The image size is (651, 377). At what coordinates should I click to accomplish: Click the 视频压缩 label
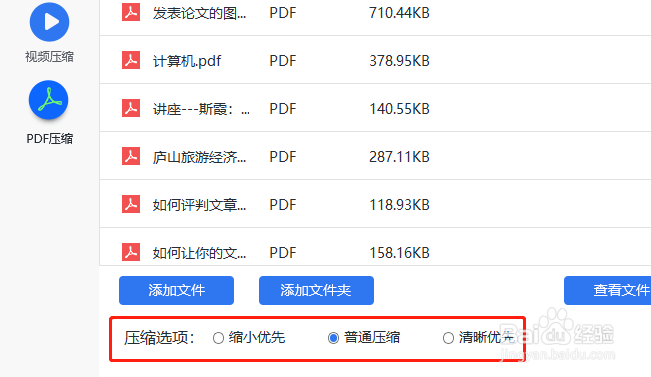pos(49,56)
